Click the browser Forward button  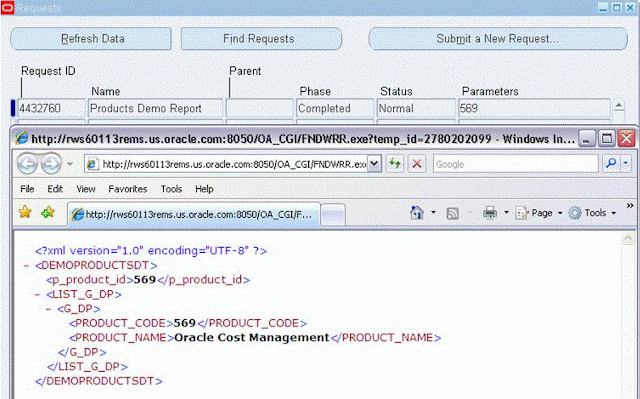click(x=51, y=164)
